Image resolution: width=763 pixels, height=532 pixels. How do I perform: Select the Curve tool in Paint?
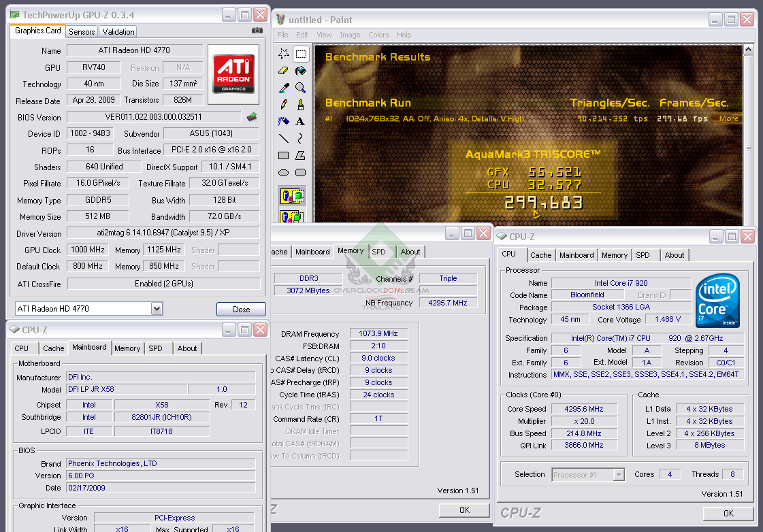[x=301, y=139]
